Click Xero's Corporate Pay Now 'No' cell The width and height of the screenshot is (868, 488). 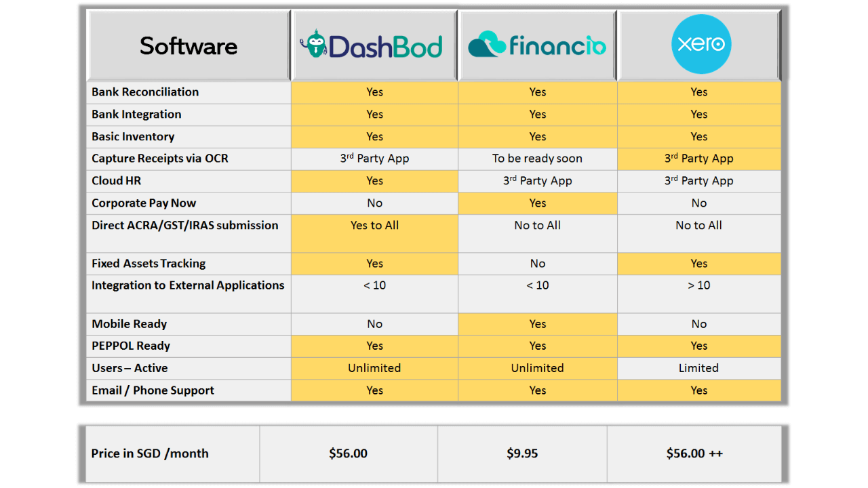(x=699, y=203)
